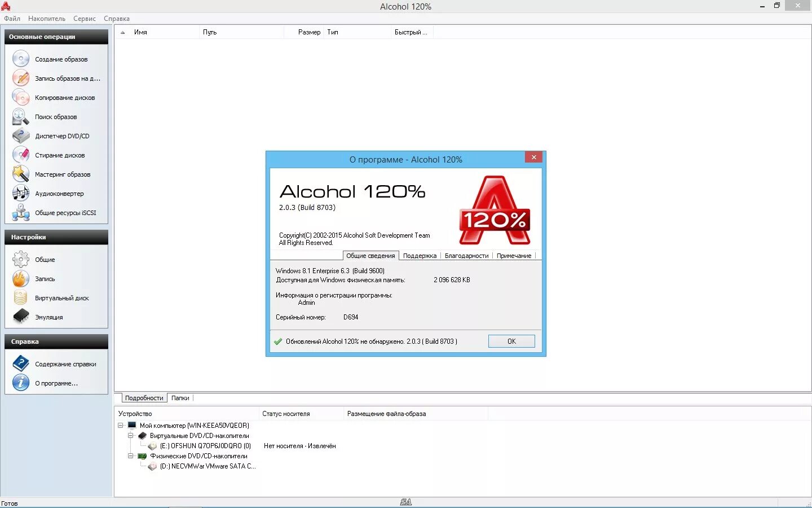Click the Копирование дисков link text
This screenshot has width=812, height=508.
(x=65, y=98)
